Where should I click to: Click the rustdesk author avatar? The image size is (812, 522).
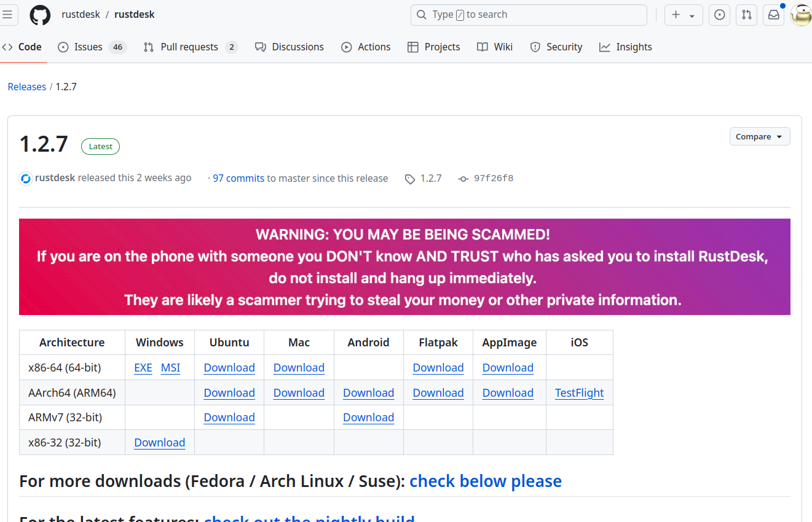[x=26, y=179]
